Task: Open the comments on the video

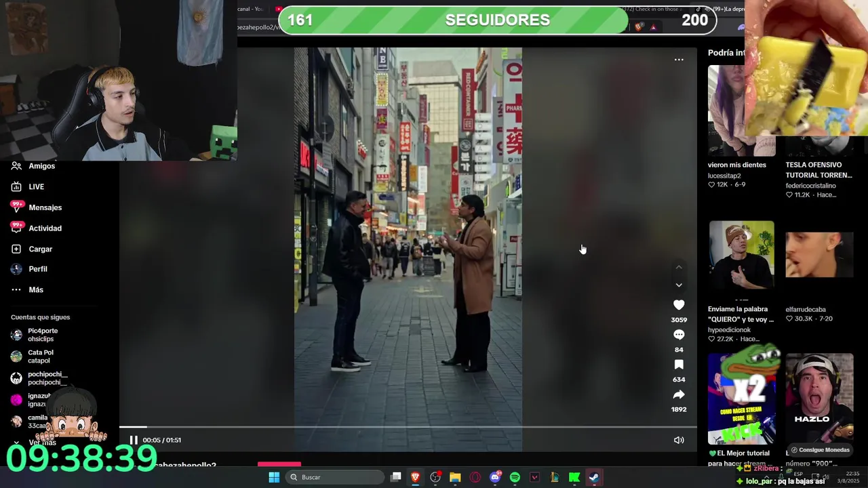Action: point(679,335)
